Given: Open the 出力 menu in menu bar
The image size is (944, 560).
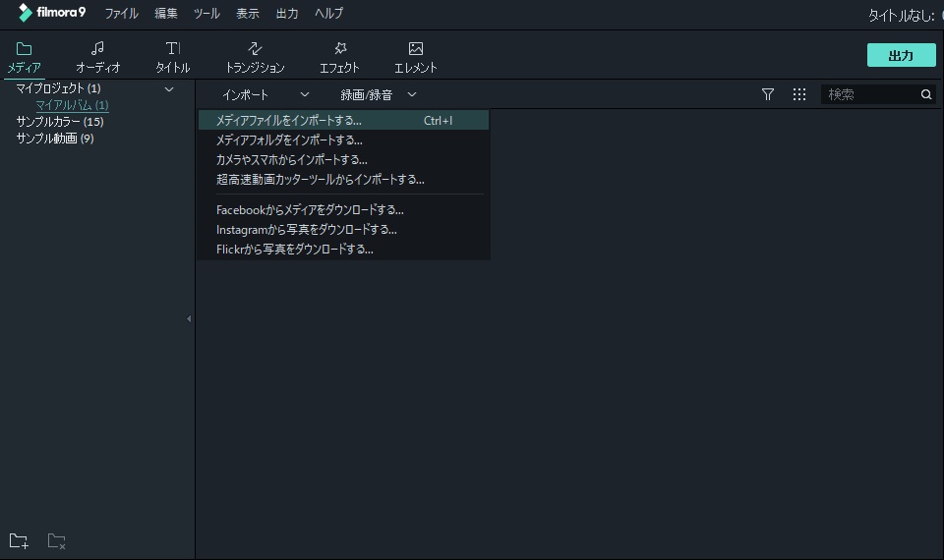Looking at the screenshot, I should click(x=287, y=13).
